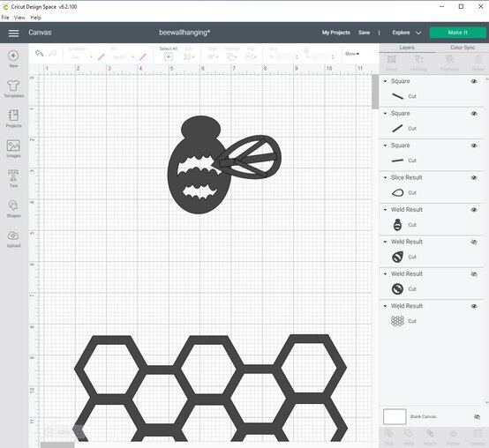Click the Blank Canvas color swatch
This screenshot has height=448, width=489.
395,416
